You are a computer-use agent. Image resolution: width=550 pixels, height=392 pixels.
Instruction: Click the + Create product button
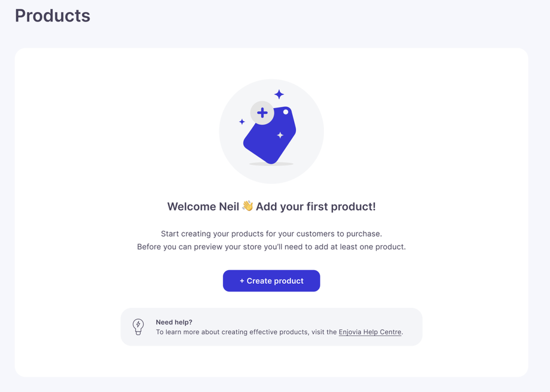tap(271, 281)
